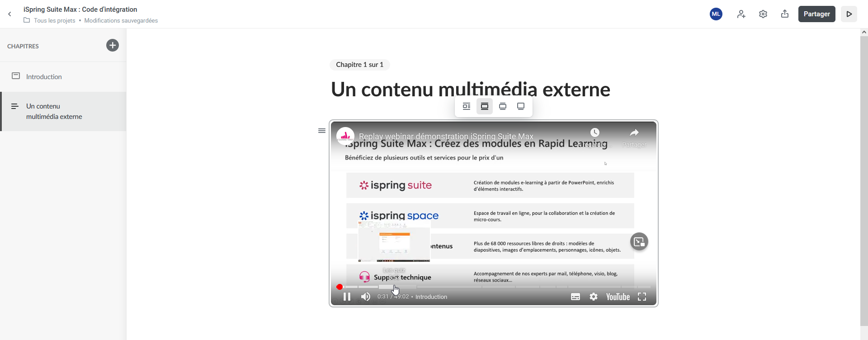Click the export upload icon in header
This screenshot has height=340, width=868.
785,14
